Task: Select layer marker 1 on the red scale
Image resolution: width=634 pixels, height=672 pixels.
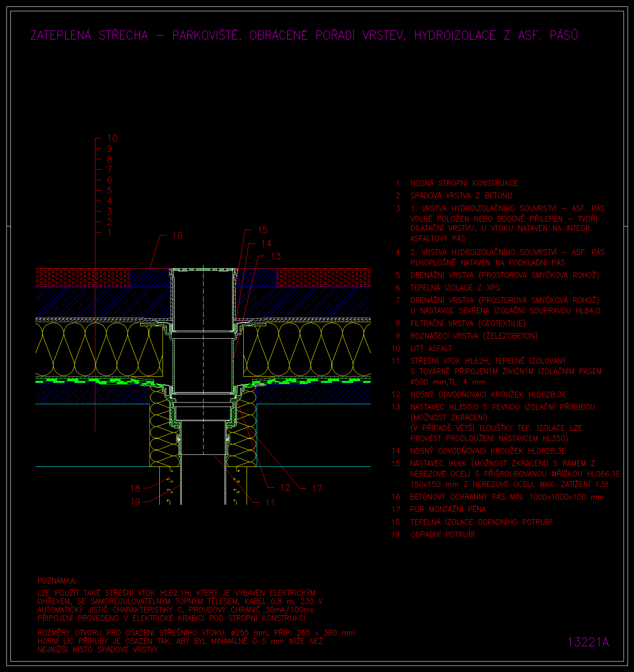Action: coord(109,232)
